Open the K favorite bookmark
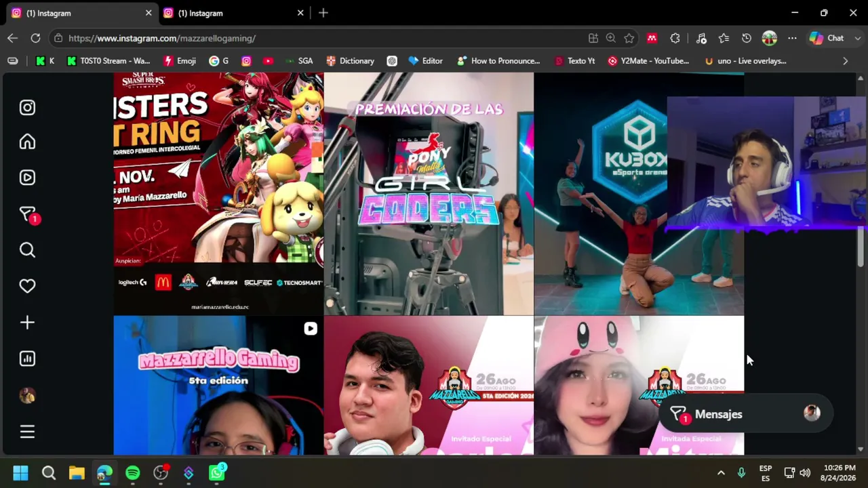This screenshot has height=488, width=868. point(45,61)
